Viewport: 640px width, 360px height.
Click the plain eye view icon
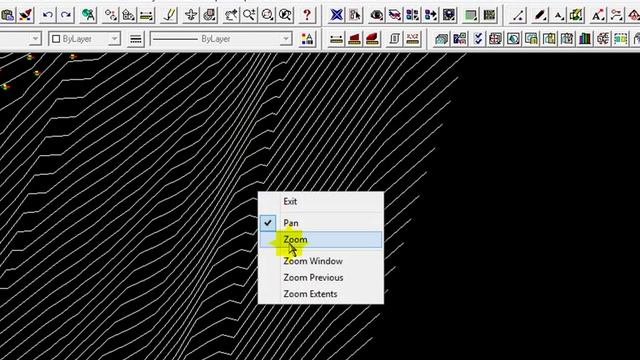(x=376, y=15)
